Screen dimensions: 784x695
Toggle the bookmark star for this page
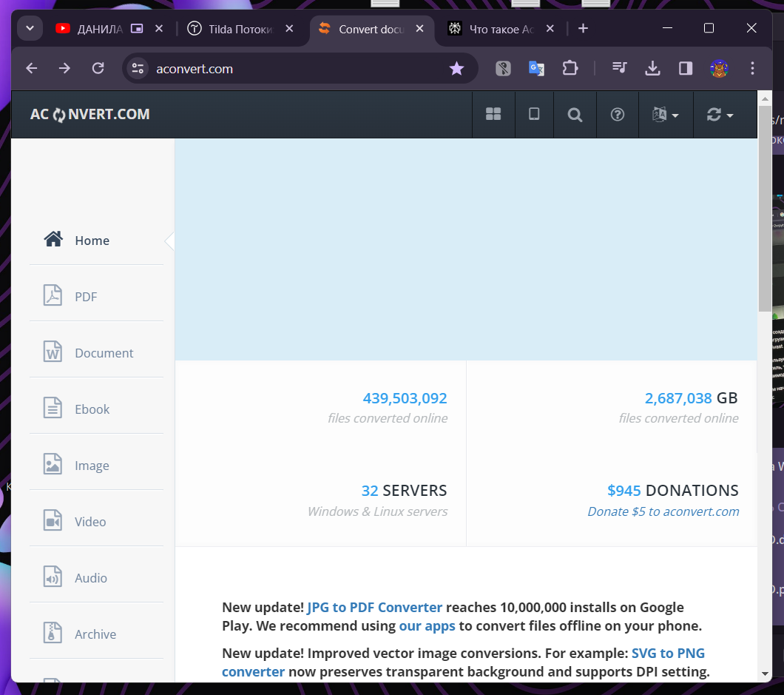pyautogui.click(x=456, y=69)
